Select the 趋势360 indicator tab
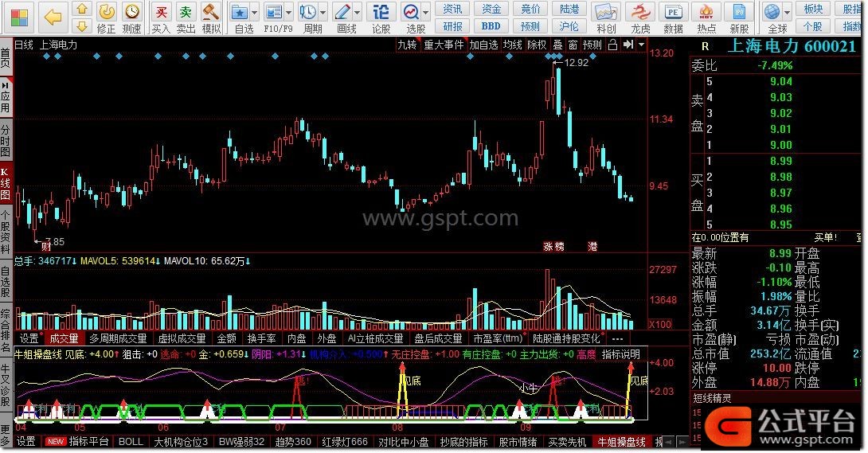Image resolution: width=868 pixels, height=453 pixels. click(293, 441)
